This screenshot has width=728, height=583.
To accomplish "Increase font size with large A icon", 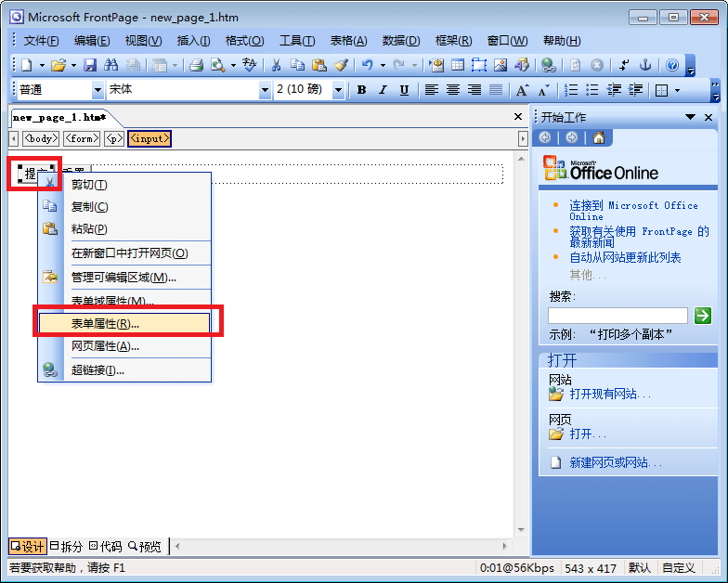I will point(522,90).
